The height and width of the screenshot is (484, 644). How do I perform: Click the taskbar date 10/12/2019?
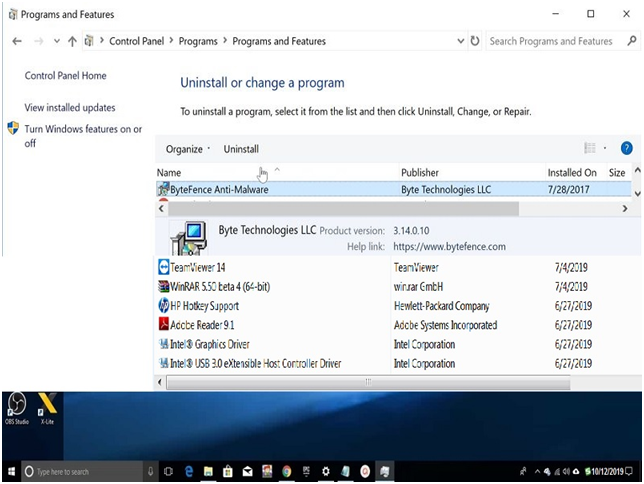(x=607, y=471)
